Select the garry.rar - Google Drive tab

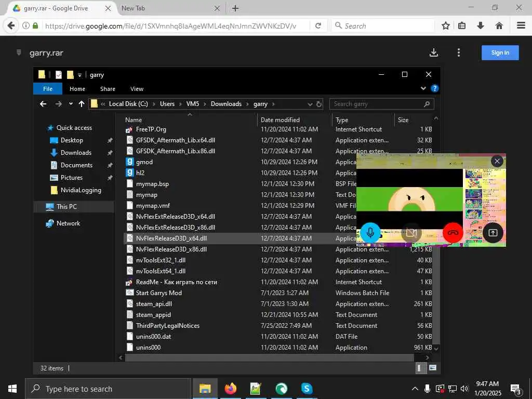tap(61, 8)
